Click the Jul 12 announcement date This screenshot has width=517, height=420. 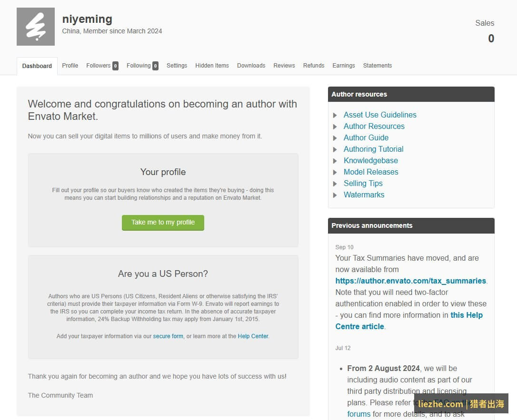click(x=343, y=348)
